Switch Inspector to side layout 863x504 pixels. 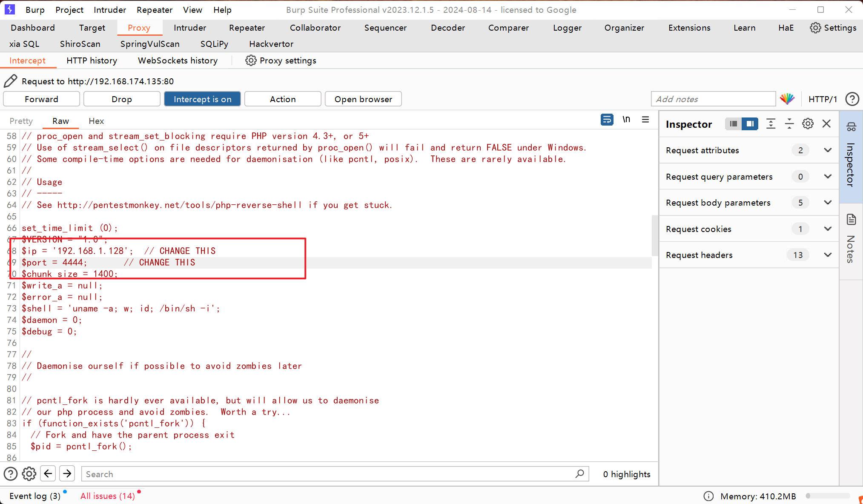[750, 124]
